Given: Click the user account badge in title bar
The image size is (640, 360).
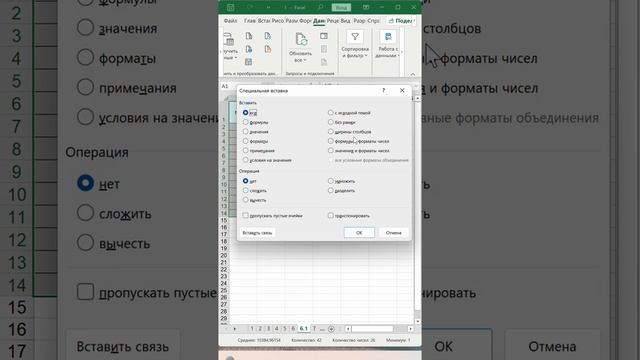Looking at the screenshot, I should click(x=341, y=7).
